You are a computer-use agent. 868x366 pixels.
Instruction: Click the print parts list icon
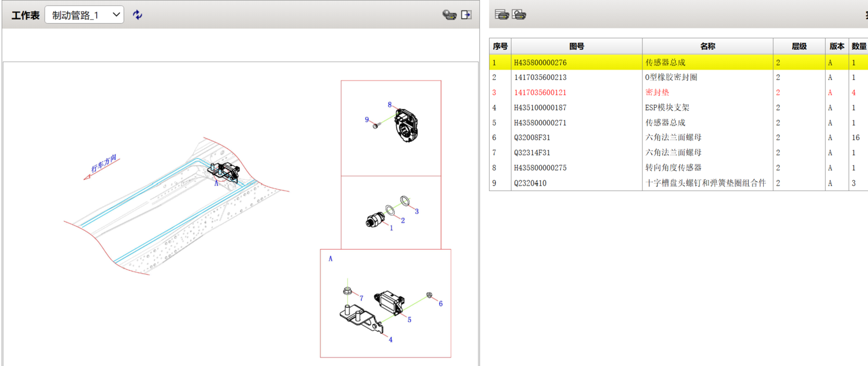pos(502,15)
